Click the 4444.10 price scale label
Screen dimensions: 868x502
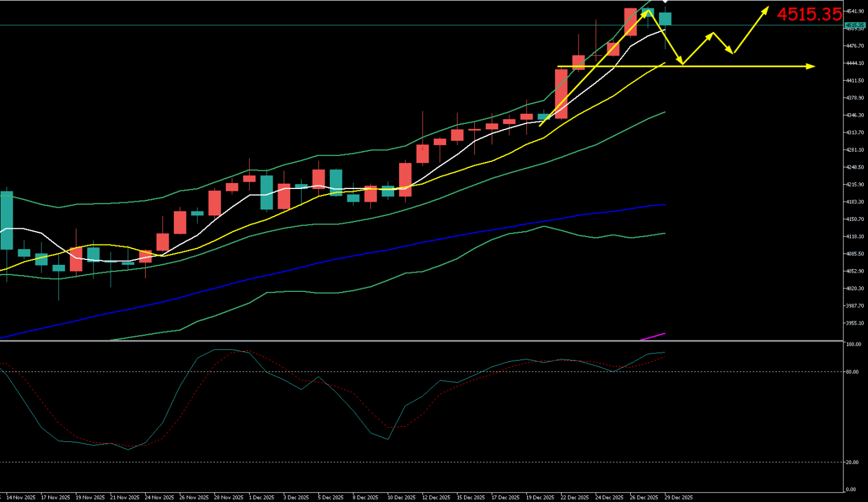[855, 63]
